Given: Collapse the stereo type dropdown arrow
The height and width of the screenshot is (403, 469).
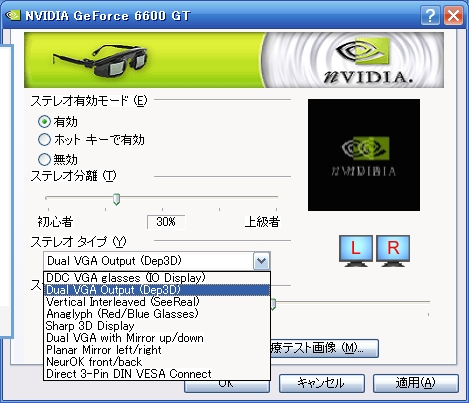Looking at the screenshot, I should pyautogui.click(x=261, y=261).
